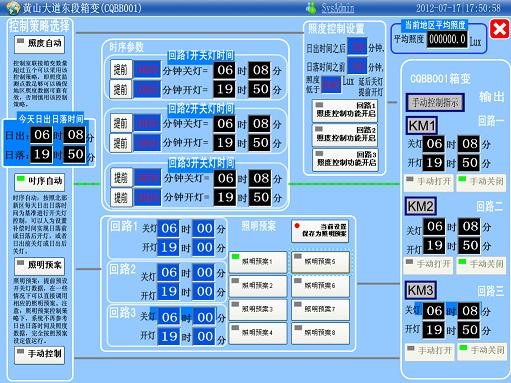Click 回路1 关灯 hour field in presets
Viewport: 511px width, 383px height.
click(x=169, y=229)
